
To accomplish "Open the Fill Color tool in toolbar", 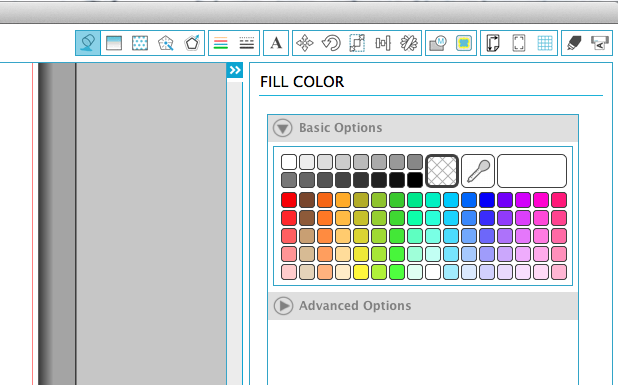I will point(88,43).
